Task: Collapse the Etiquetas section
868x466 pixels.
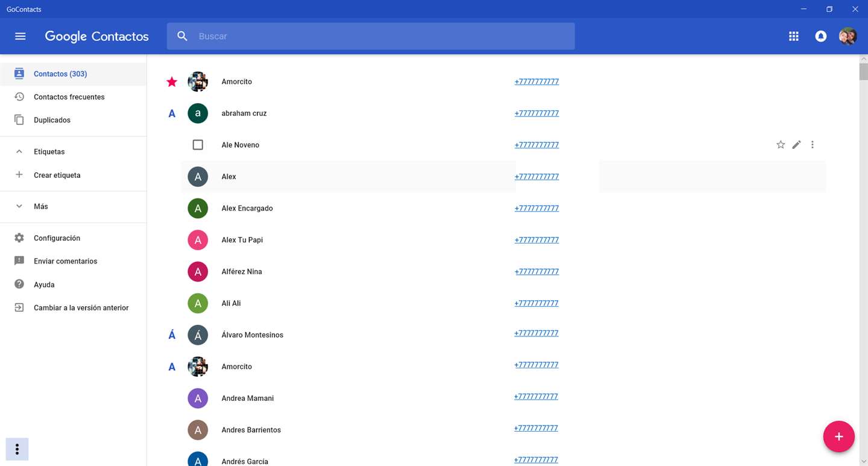Action: click(x=19, y=152)
